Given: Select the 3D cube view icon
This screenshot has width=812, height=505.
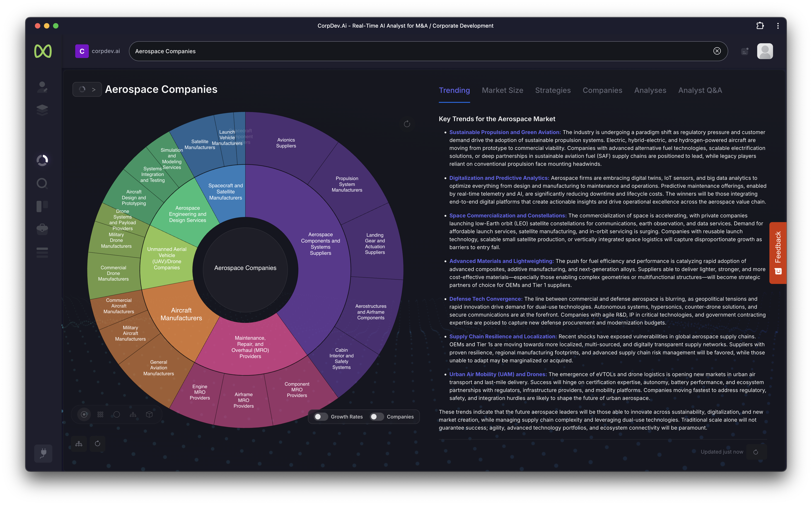Looking at the screenshot, I should [x=149, y=414].
